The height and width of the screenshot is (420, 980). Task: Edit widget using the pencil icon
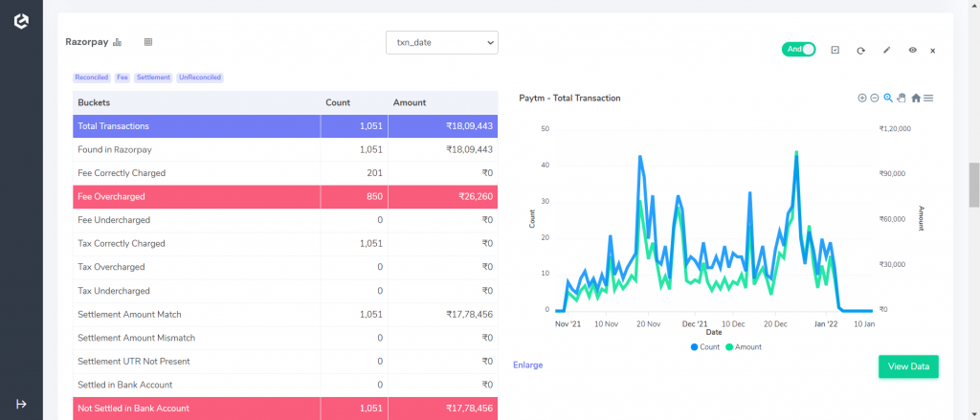coord(886,50)
